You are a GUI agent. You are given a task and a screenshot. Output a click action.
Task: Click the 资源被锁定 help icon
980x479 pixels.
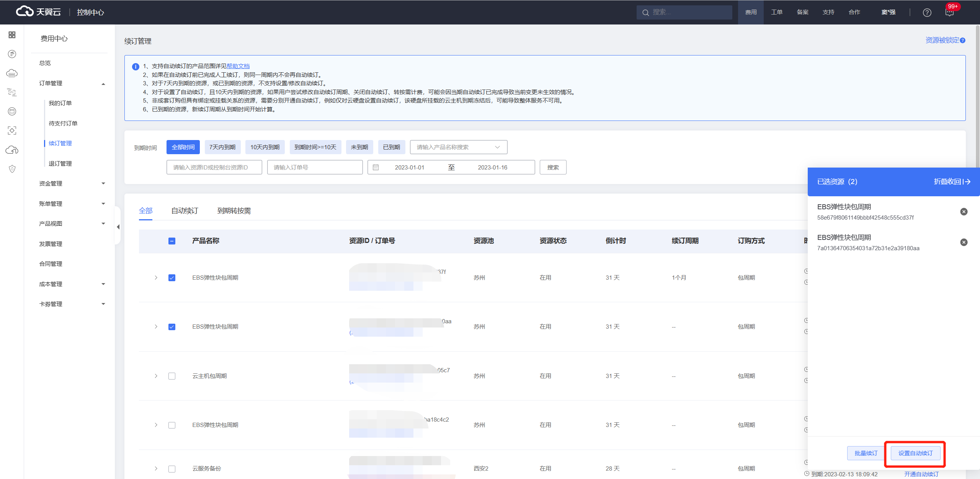click(x=963, y=41)
